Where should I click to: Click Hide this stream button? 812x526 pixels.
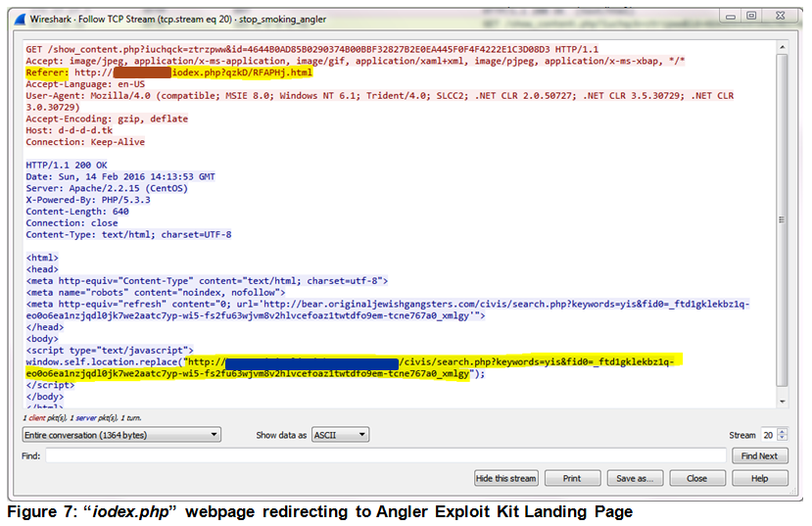point(506,478)
